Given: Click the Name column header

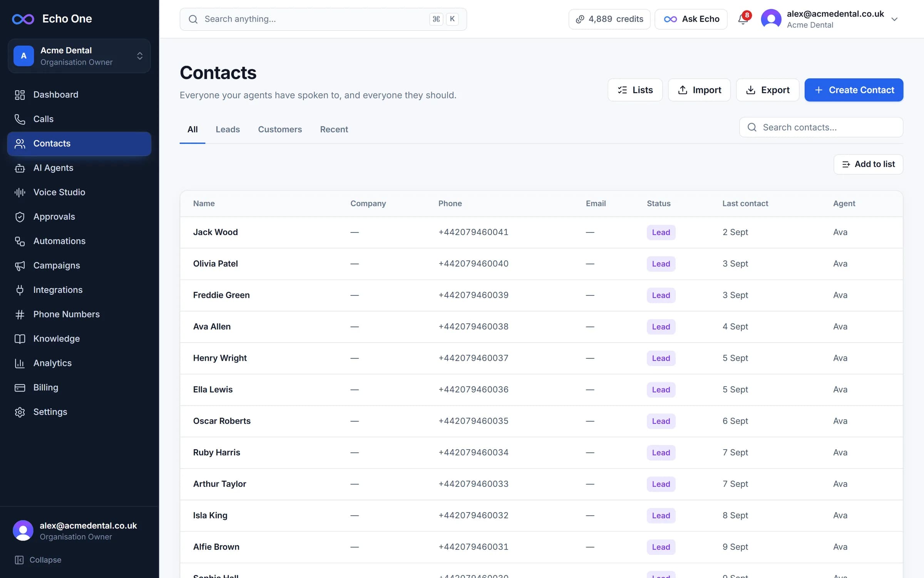Looking at the screenshot, I should point(204,203).
